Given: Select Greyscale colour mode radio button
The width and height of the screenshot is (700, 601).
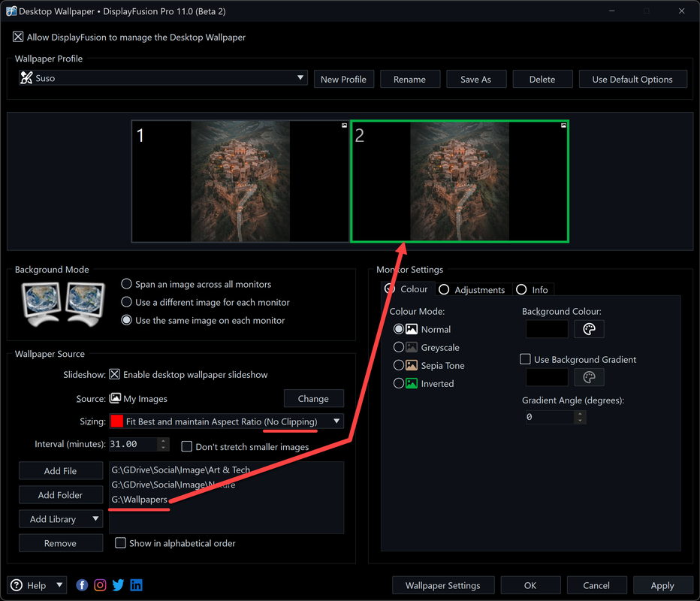Looking at the screenshot, I should (398, 347).
